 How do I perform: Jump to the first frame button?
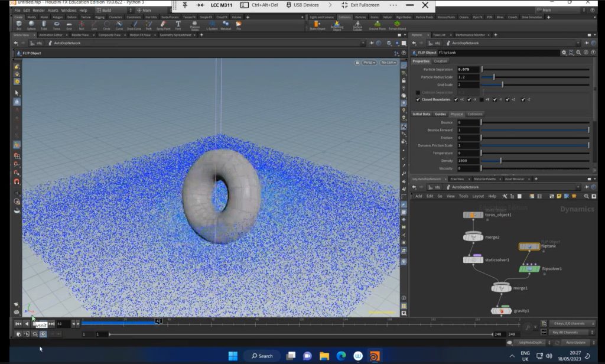click(x=18, y=324)
